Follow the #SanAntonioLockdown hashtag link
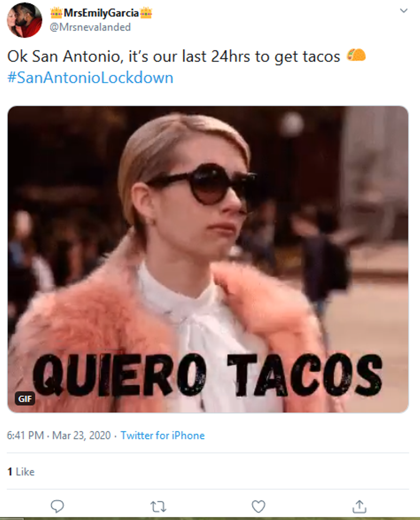 coord(90,78)
